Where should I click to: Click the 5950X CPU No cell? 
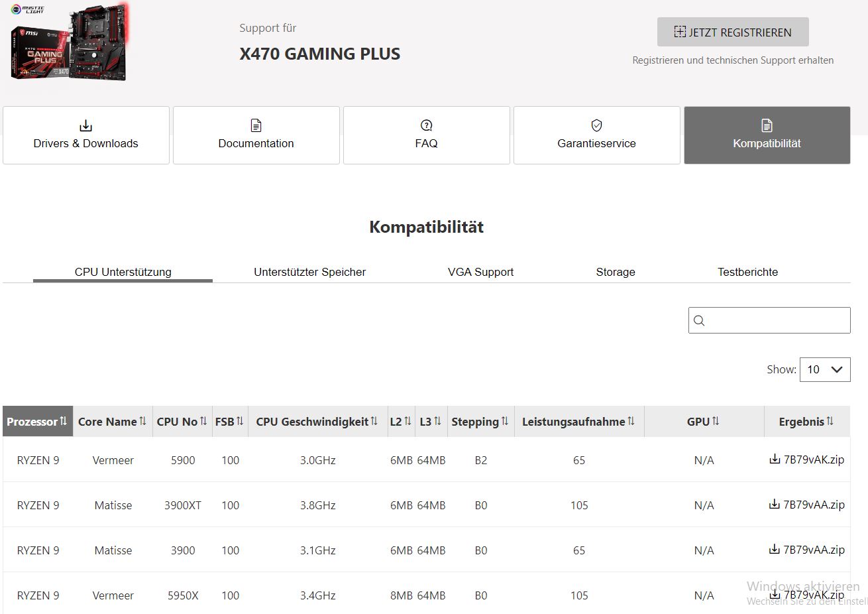(x=183, y=595)
